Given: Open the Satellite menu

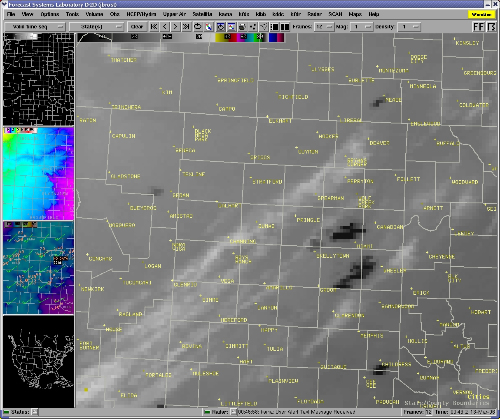Looking at the screenshot, I should coord(202,14).
